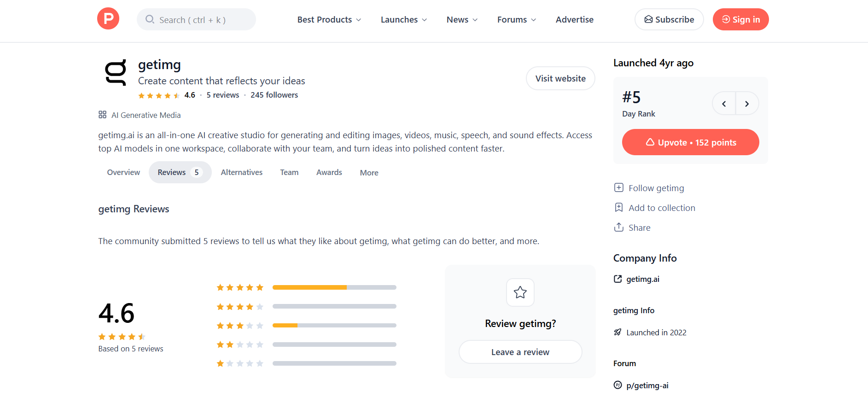This screenshot has height=397, width=868.
Task: Filter by the two-star rating bar
Action: pyautogui.click(x=334, y=344)
